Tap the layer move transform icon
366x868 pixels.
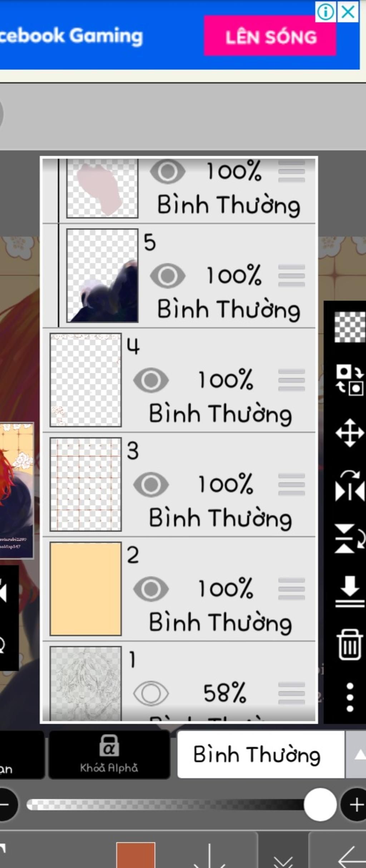tap(350, 433)
